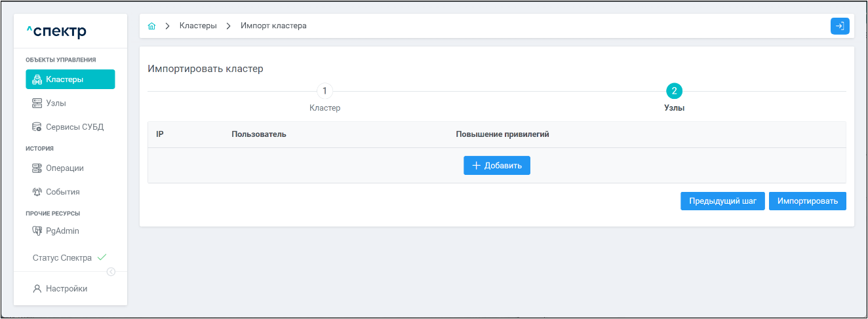Click the home icon in breadcrumb
This screenshot has width=868, height=319.
[x=152, y=26]
